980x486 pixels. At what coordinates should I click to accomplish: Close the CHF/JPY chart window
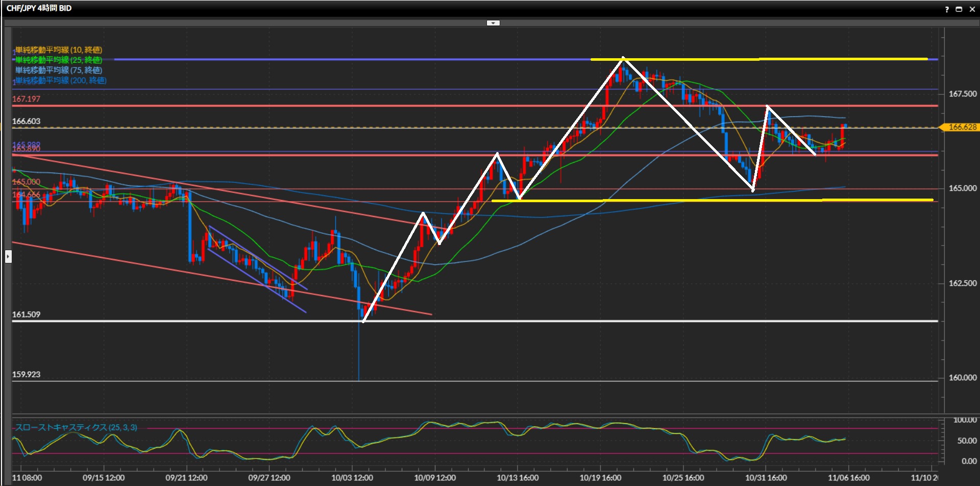tap(972, 9)
